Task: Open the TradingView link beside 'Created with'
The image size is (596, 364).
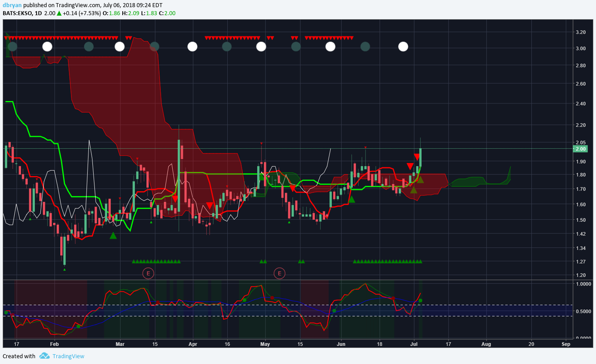Action: (68, 356)
